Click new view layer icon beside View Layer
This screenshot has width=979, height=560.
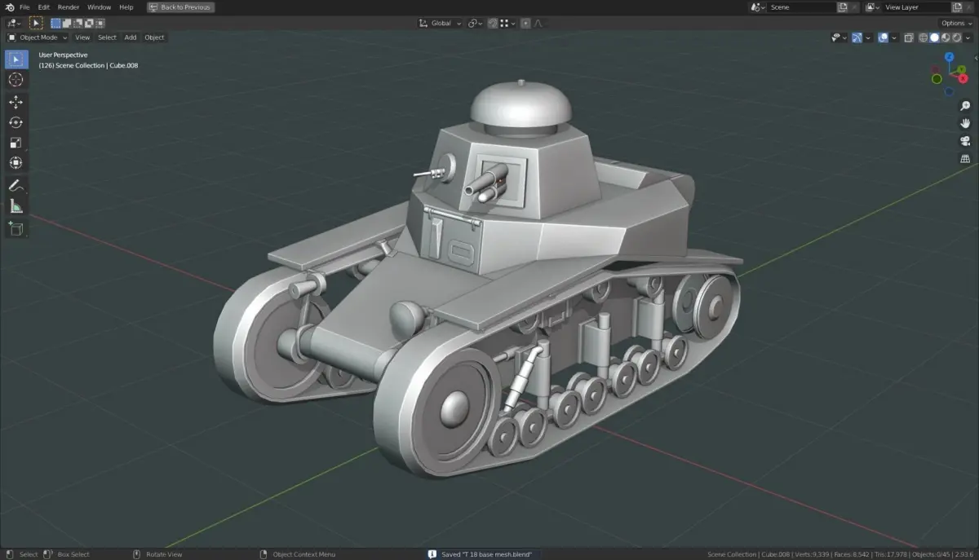(x=957, y=7)
